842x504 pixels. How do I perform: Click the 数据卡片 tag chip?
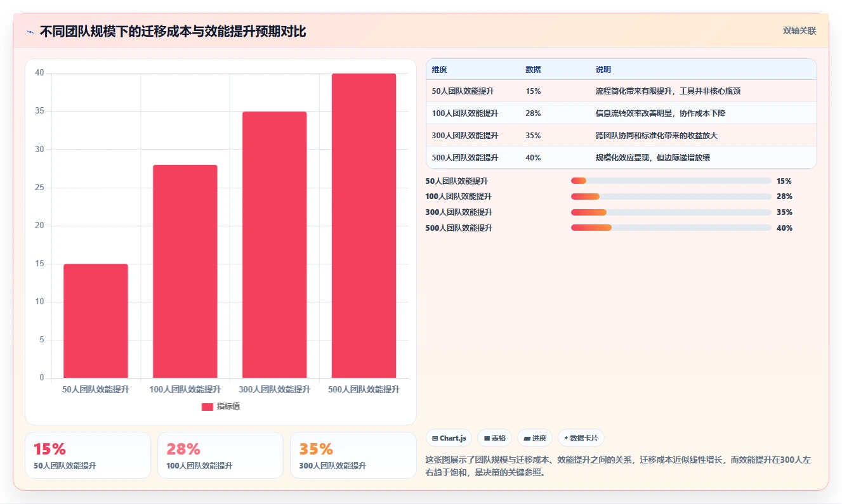coord(581,438)
